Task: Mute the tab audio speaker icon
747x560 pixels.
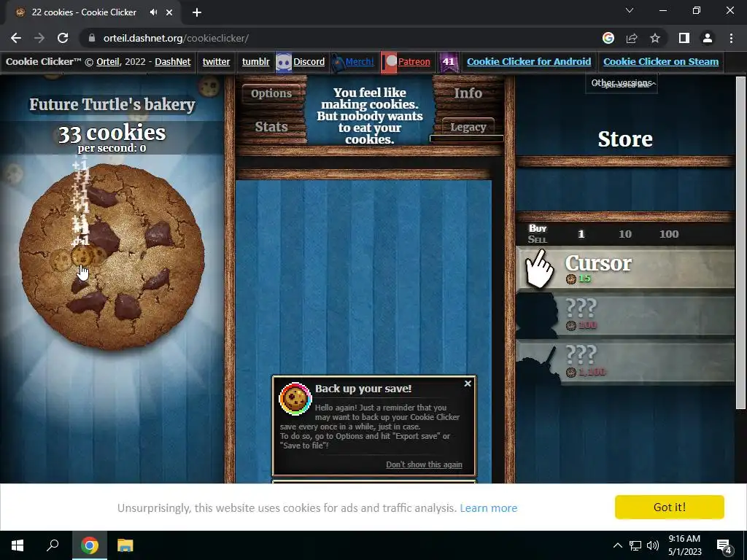Action: tap(153, 12)
